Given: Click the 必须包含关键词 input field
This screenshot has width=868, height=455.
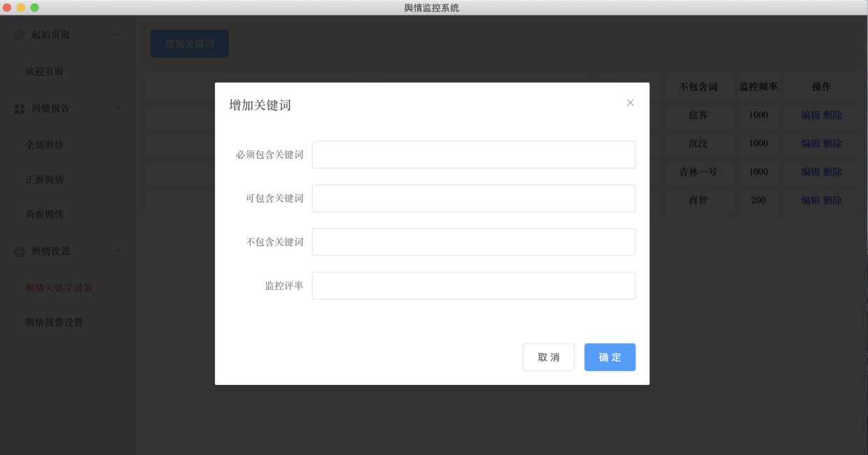Looking at the screenshot, I should tap(473, 155).
